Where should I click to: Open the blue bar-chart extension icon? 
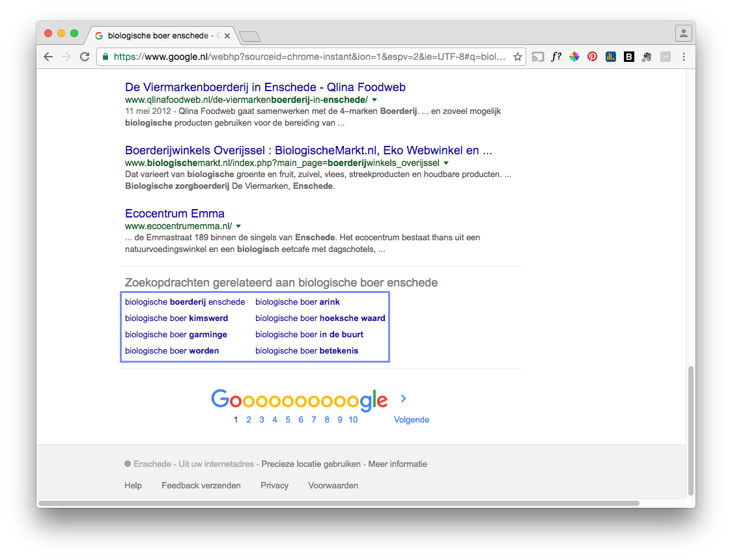point(611,57)
